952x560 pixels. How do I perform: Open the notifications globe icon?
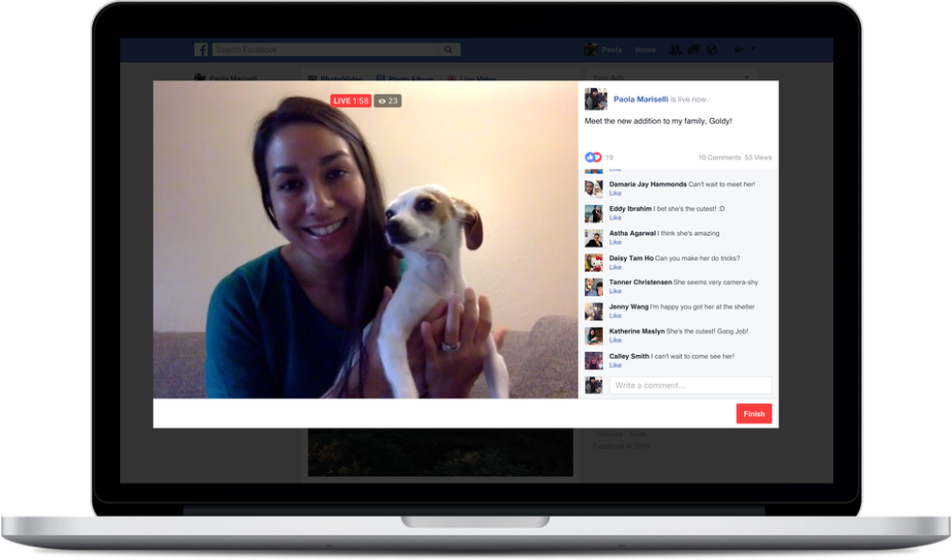[711, 50]
